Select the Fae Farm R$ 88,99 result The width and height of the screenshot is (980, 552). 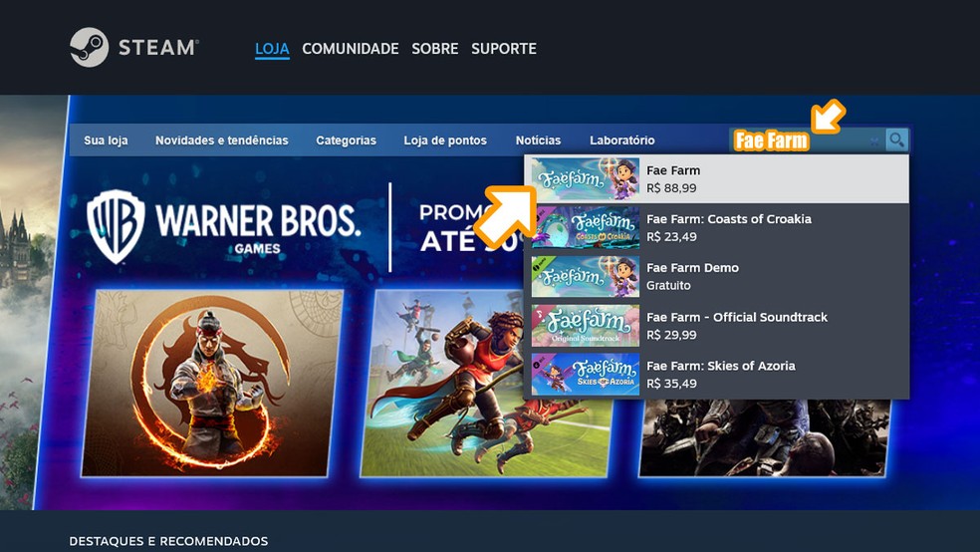[717, 178]
